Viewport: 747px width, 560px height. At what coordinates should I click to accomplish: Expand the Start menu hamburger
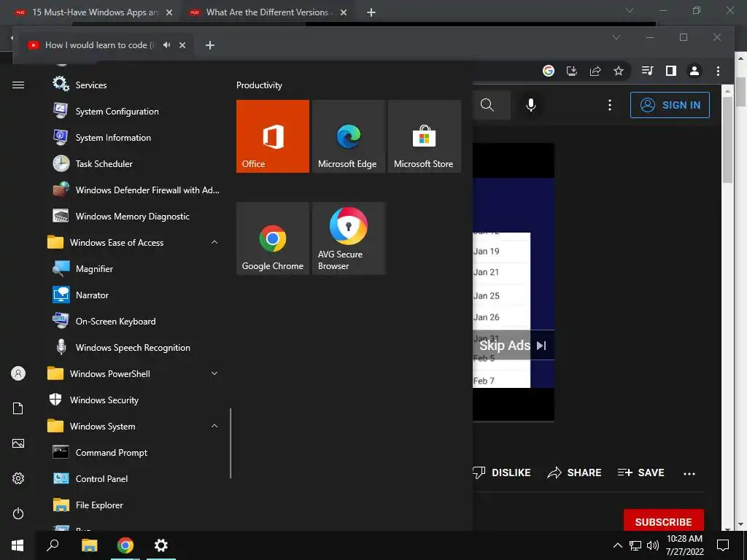[18, 85]
